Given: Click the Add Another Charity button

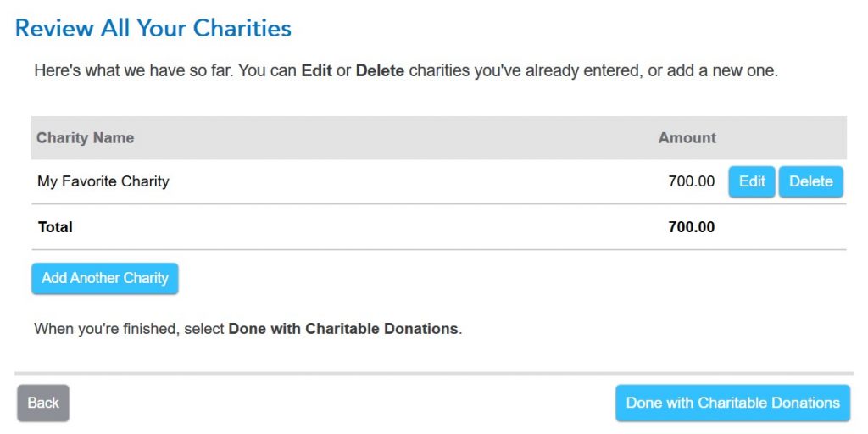Looking at the screenshot, I should tap(104, 278).
